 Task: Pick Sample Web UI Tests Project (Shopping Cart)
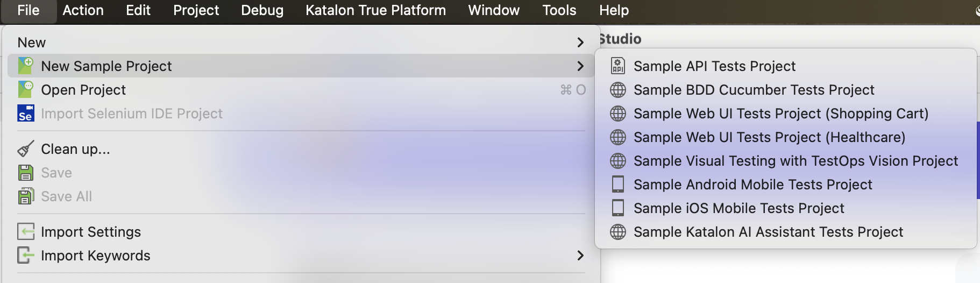pos(786,113)
